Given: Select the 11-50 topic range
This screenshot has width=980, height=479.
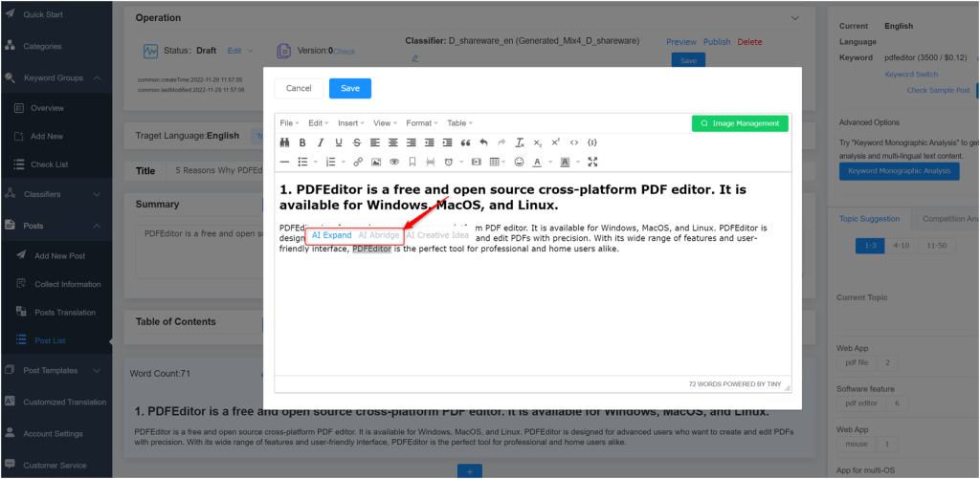Looking at the screenshot, I should (937, 246).
